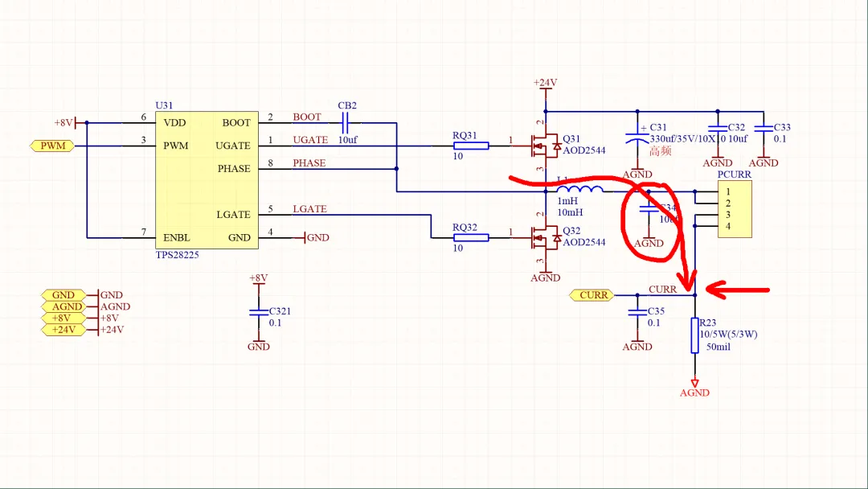Select resistor RQ31 symbol

pyautogui.click(x=471, y=146)
